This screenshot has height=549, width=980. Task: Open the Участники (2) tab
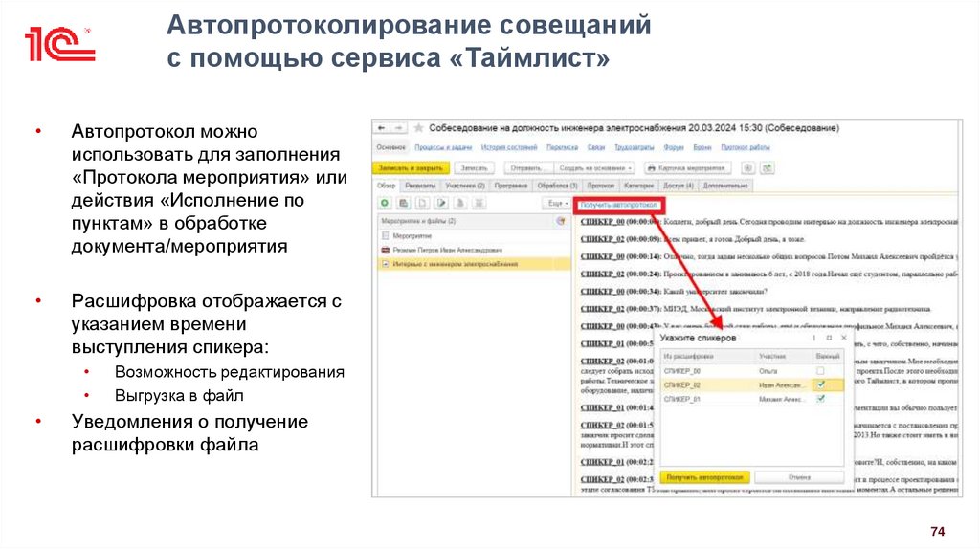tap(465, 186)
